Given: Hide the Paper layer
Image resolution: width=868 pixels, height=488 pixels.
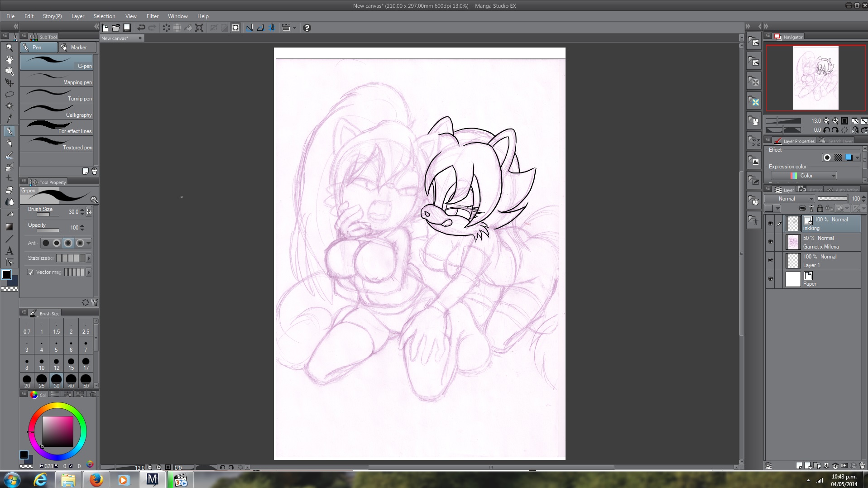Looking at the screenshot, I should pos(770,279).
